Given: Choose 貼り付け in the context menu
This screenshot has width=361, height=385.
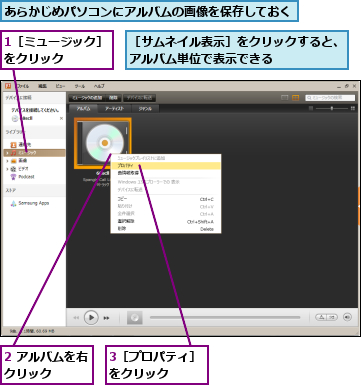Looking at the screenshot, I should point(166,206).
